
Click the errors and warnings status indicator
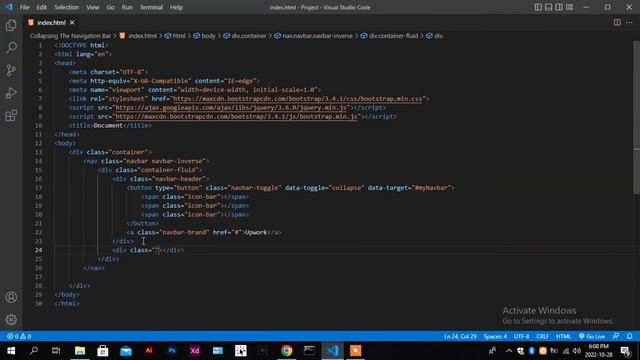point(19,336)
